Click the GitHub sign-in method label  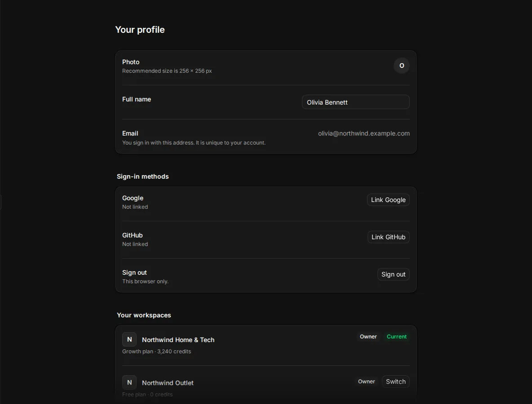[x=132, y=235]
